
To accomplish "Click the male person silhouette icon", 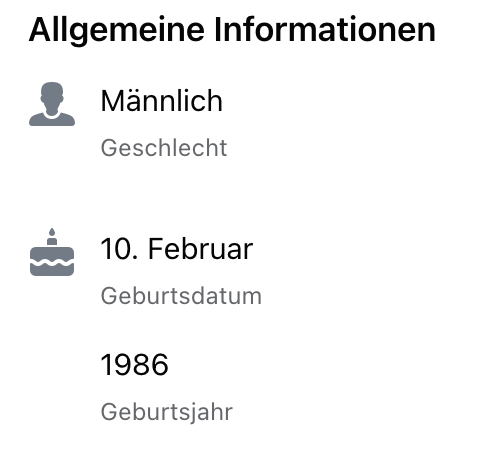I will pyautogui.click(x=52, y=104).
